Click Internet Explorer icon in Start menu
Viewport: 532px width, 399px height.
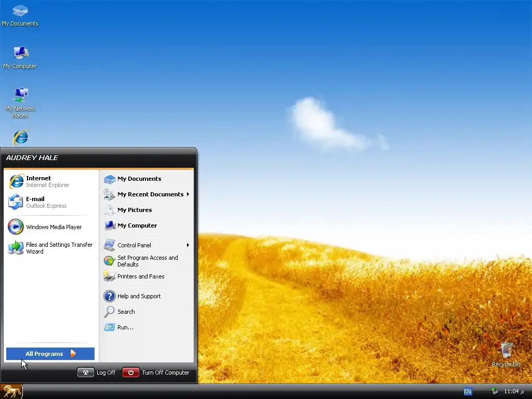coord(16,181)
